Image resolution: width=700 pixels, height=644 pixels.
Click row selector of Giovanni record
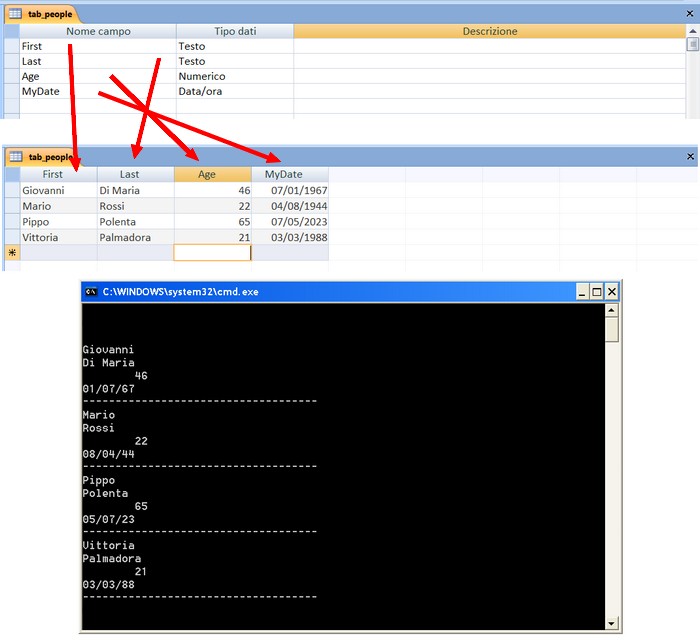pos(12,191)
